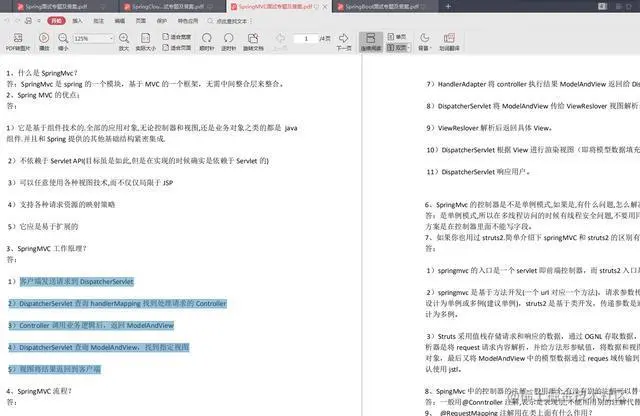
Task: Click the account badge icon in title bar
Action: coord(602,6)
